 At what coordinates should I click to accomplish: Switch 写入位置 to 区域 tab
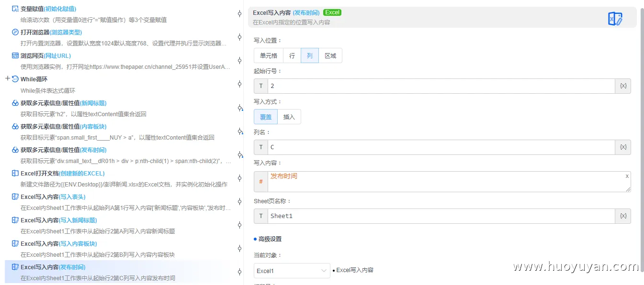click(330, 55)
